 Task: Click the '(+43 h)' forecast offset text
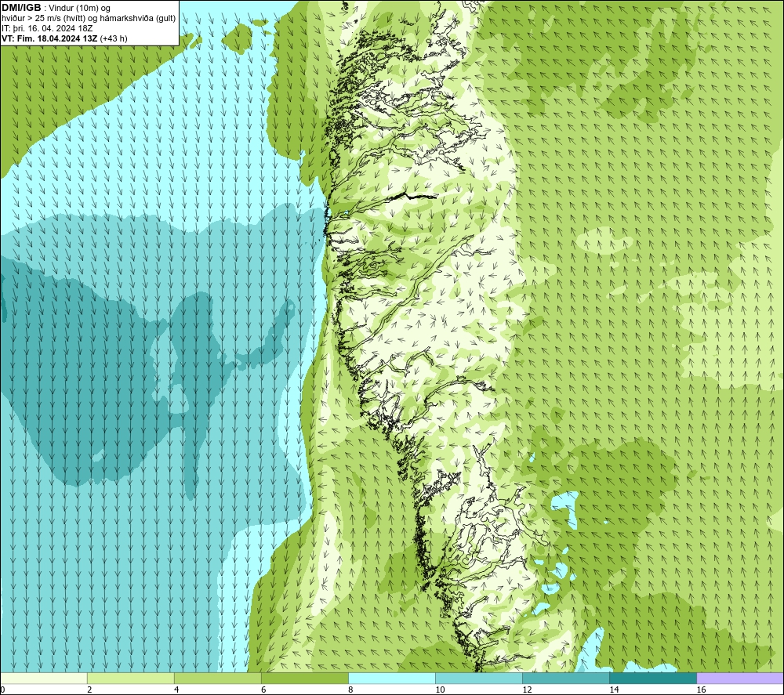click(x=114, y=38)
